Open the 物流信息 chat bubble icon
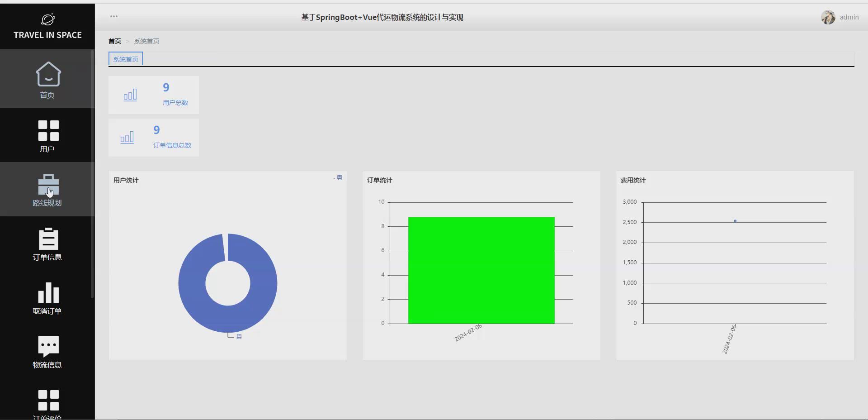The height and width of the screenshot is (420, 868). (48, 346)
